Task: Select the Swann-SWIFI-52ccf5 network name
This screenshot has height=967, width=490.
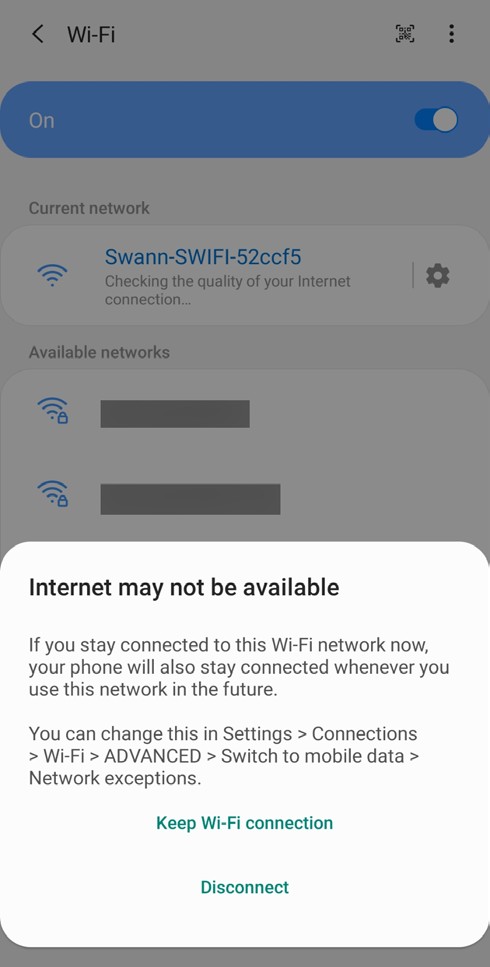Action: coord(203,256)
